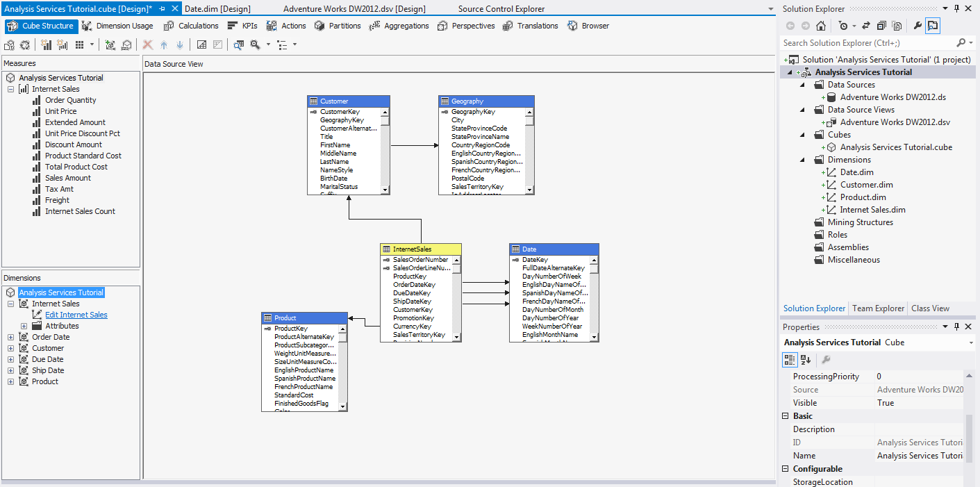Image resolution: width=980 pixels, height=487 pixels.
Task: Expand the Attributes node under Internet Sales
Action: tap(24, 326)
